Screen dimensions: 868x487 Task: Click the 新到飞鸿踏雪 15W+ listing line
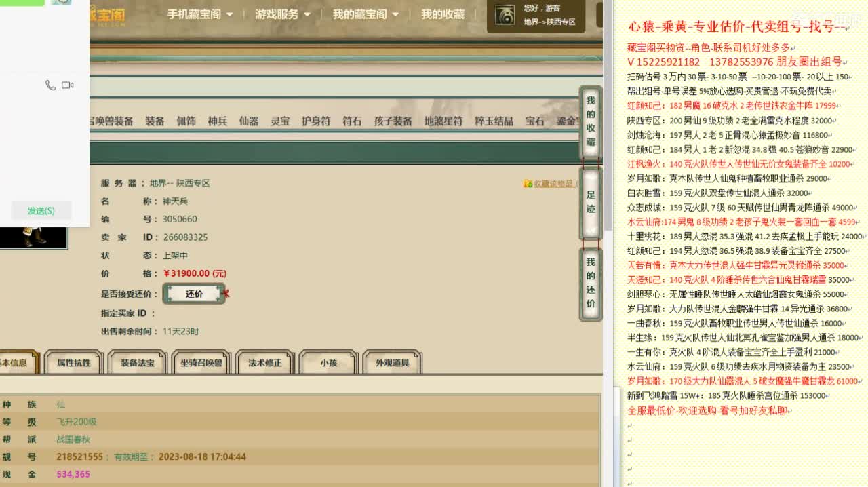728,395
